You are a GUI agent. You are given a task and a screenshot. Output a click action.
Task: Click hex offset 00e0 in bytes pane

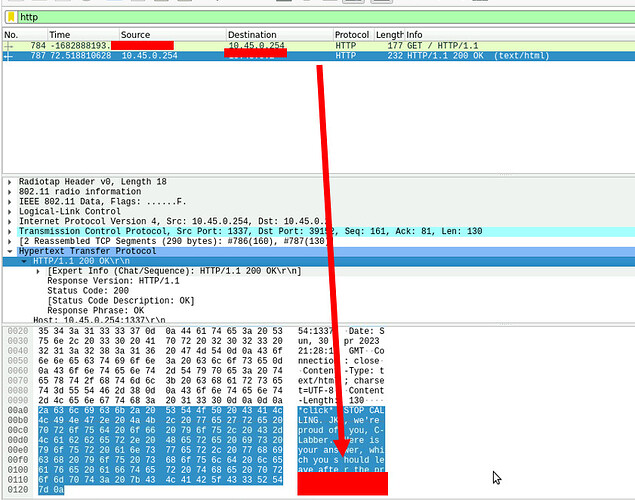[x=18, y=450]
